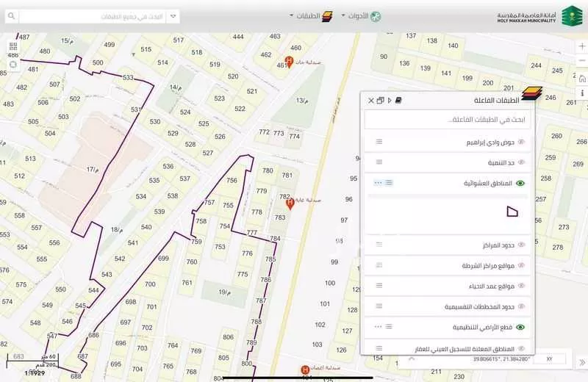Click the صيدلية غاية pharmacy map marker
The image size is (588, 382).
290,203
